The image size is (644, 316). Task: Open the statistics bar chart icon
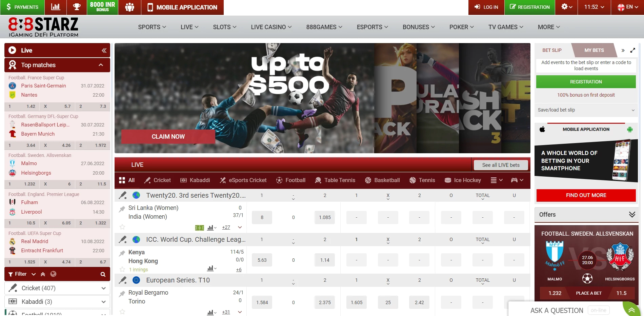(x=55, y=7)
